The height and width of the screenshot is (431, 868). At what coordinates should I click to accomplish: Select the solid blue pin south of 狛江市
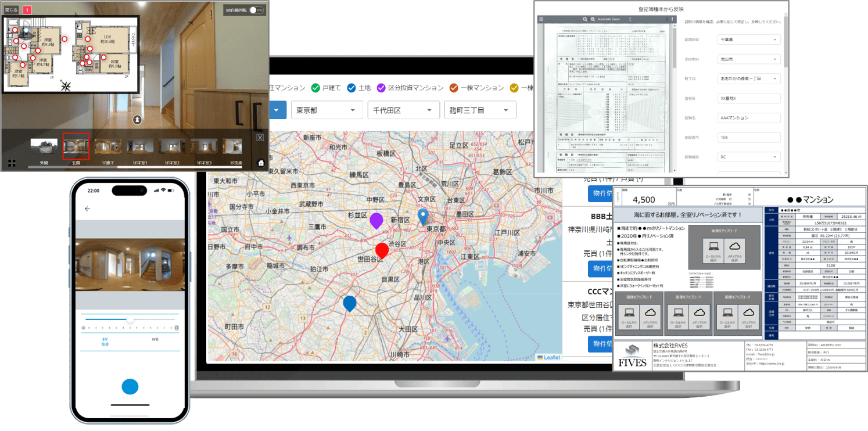pyautogui.click(x=349, y=304)
